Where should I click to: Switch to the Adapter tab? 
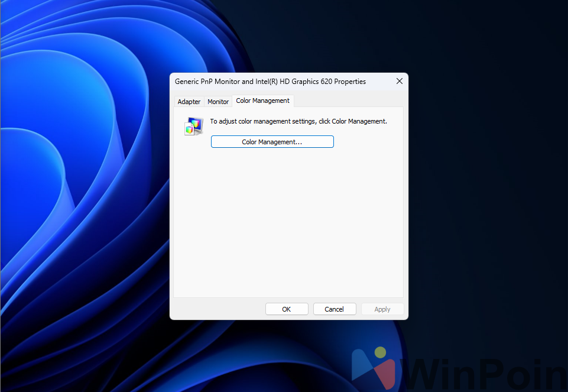coord(189,102)
